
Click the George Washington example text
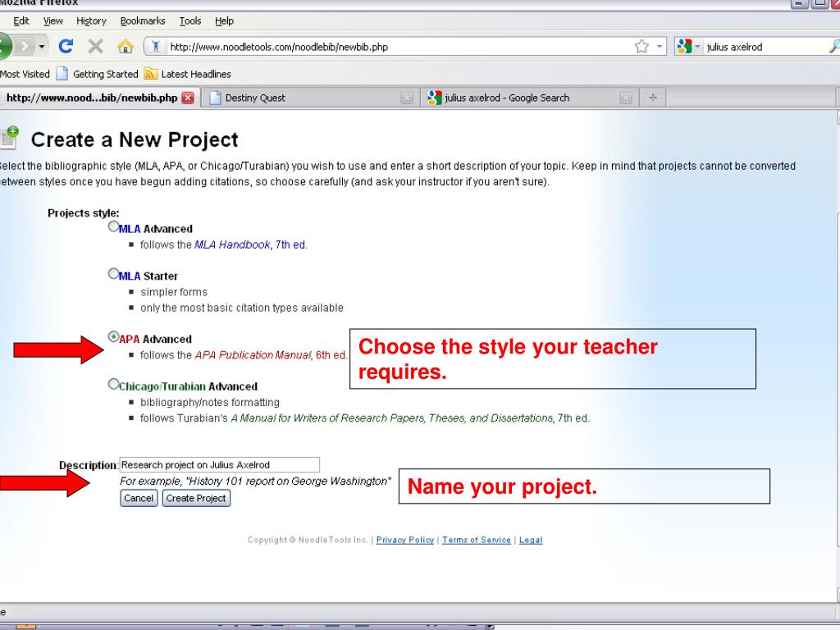[x=256, y=481]
